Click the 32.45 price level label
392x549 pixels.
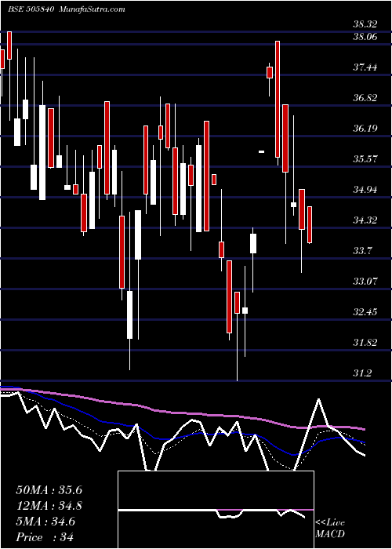[x=365, y=311]
